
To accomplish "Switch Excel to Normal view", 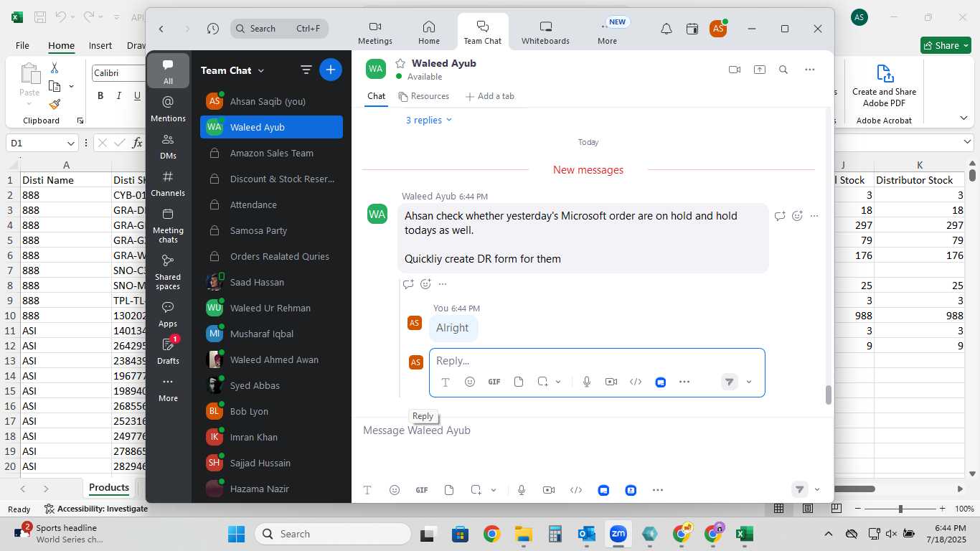I will click(x=778, y=509).
